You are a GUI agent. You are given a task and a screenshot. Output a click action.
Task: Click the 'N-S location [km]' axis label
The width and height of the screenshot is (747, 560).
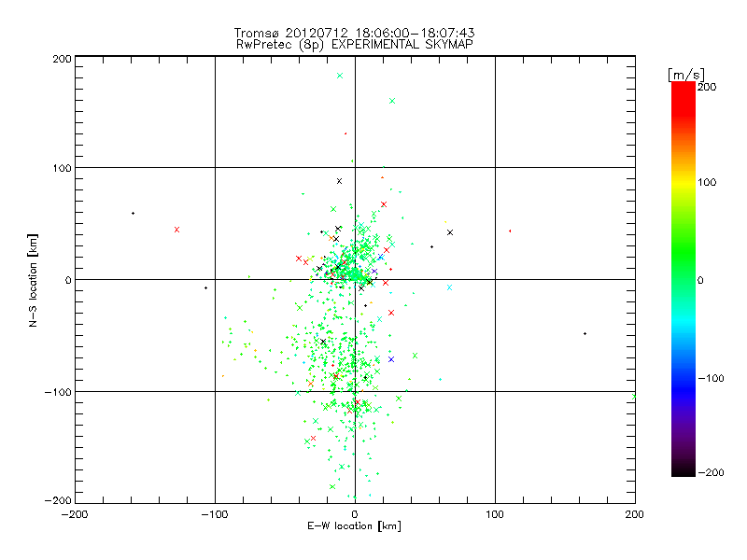33,281
